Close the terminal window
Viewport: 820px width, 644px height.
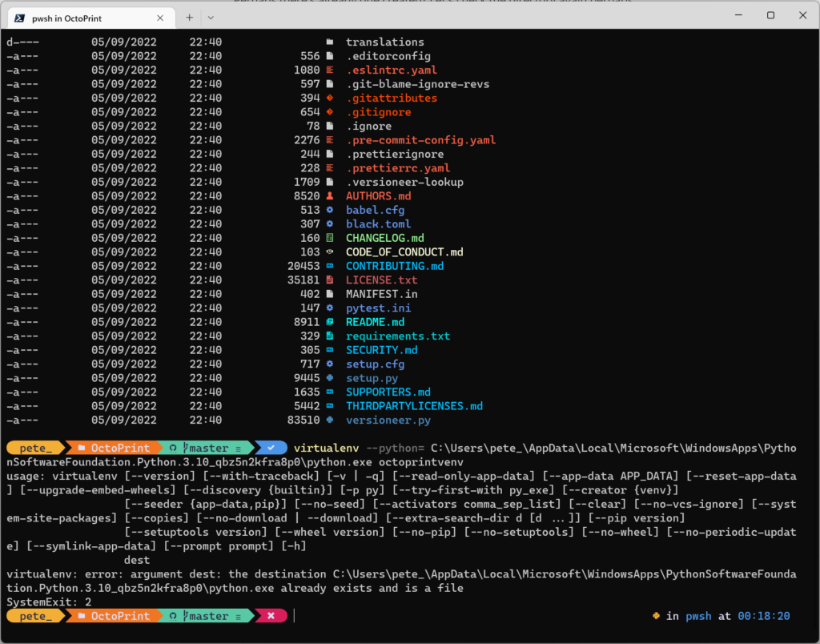click(x=802, y=15)
